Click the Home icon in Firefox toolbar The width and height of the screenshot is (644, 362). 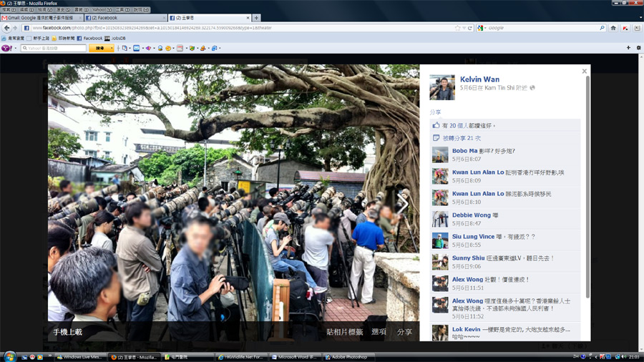point(613,28)
